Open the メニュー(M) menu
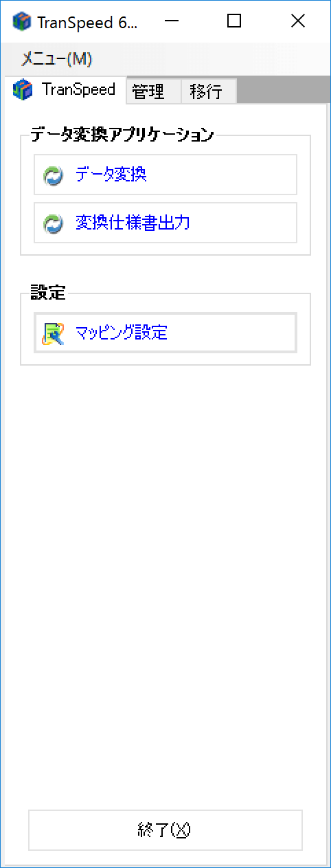Viewport: 331px width, 868px height. point(57,59)
